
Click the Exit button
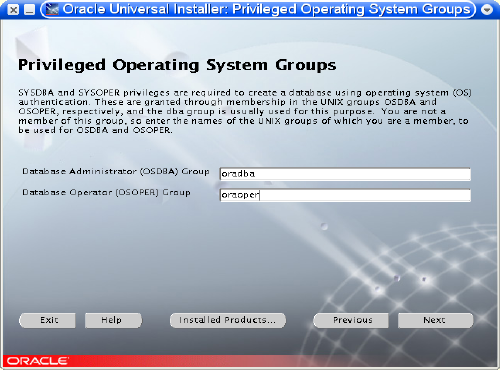point(47,320)
